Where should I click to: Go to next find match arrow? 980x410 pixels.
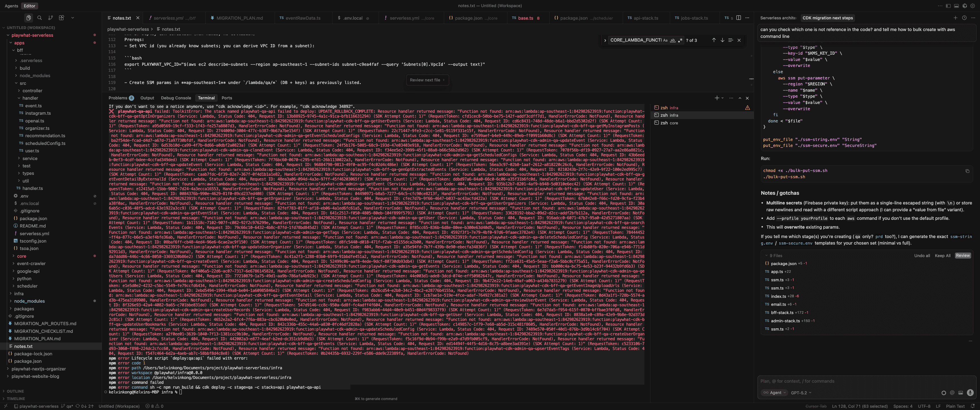click(x=722, y=40)
